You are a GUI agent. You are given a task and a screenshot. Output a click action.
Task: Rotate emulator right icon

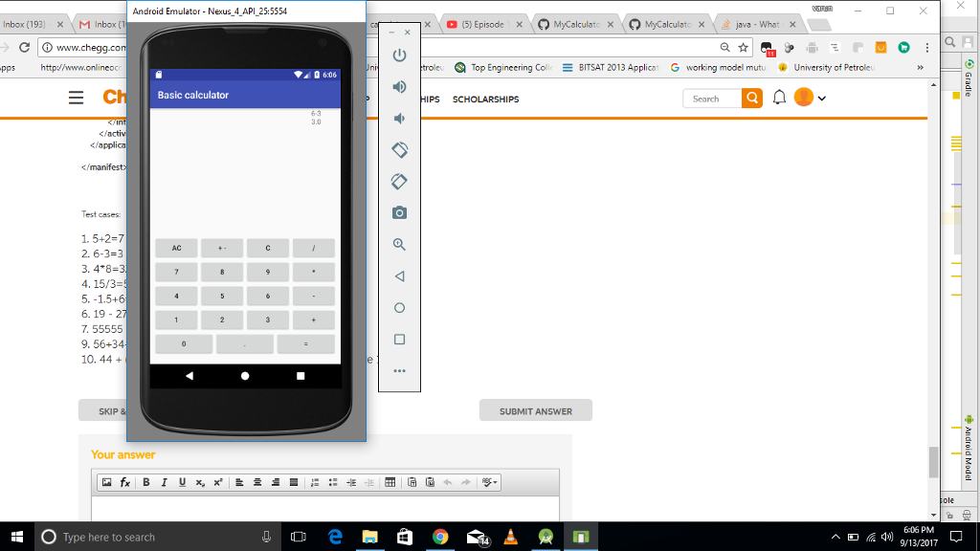click(399, 182)
